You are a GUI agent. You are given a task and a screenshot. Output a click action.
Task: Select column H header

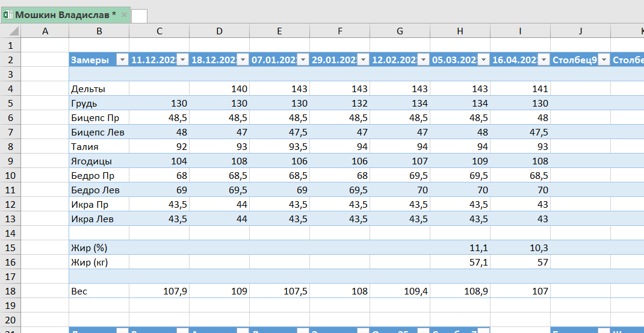pyautogui.click(x=460, y=31)
